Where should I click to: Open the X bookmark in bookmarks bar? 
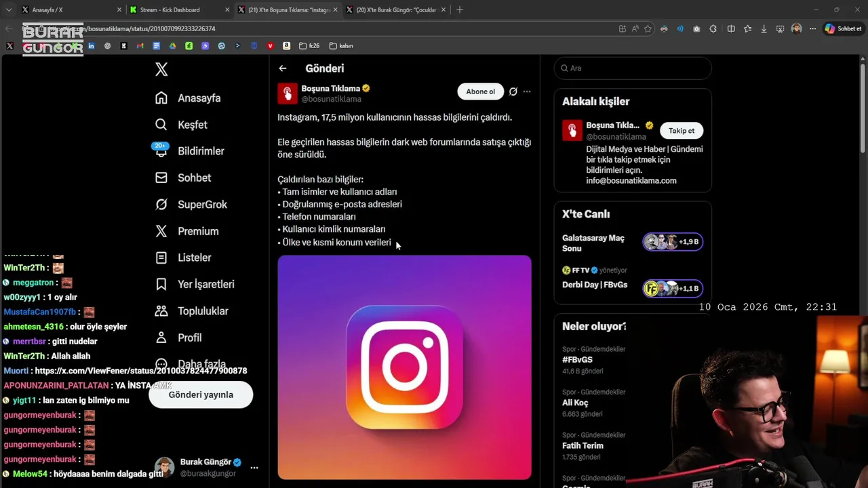click(x=9, y=45)
